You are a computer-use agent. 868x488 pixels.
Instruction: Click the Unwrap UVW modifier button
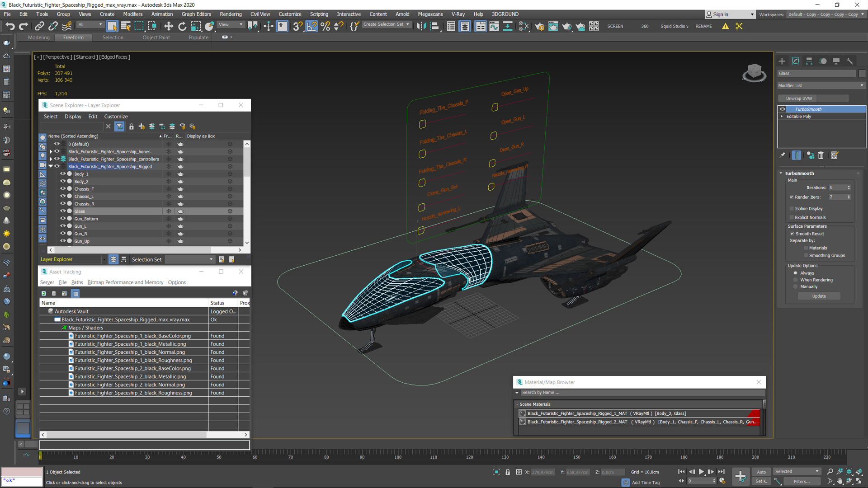click(798, 99)
